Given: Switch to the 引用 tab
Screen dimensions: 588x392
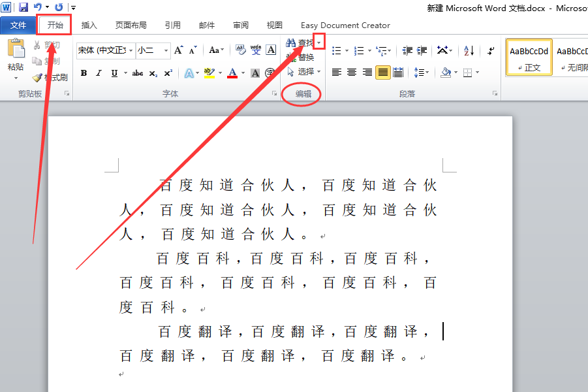Looking at the screenshot, I should point(172,25).
